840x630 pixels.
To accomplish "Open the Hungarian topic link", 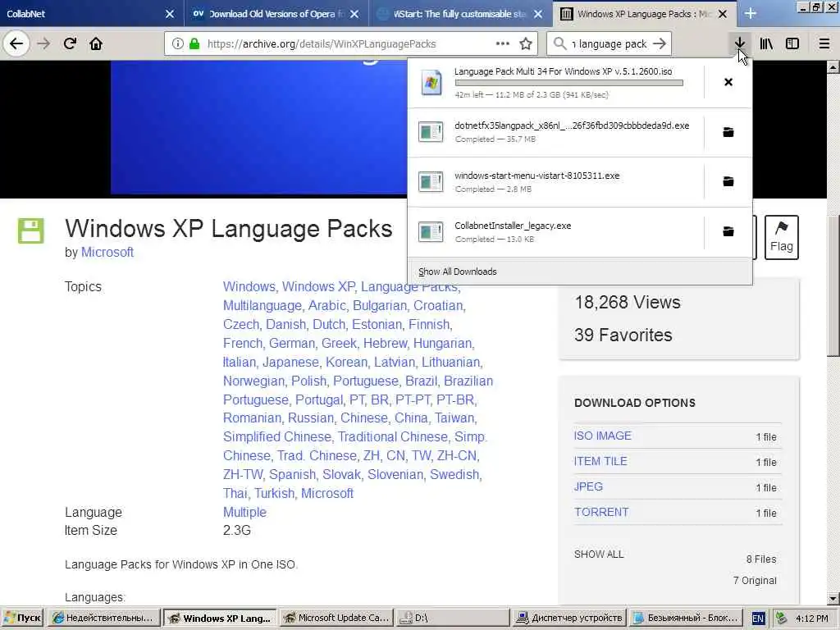I will click(x=442, y=343).
